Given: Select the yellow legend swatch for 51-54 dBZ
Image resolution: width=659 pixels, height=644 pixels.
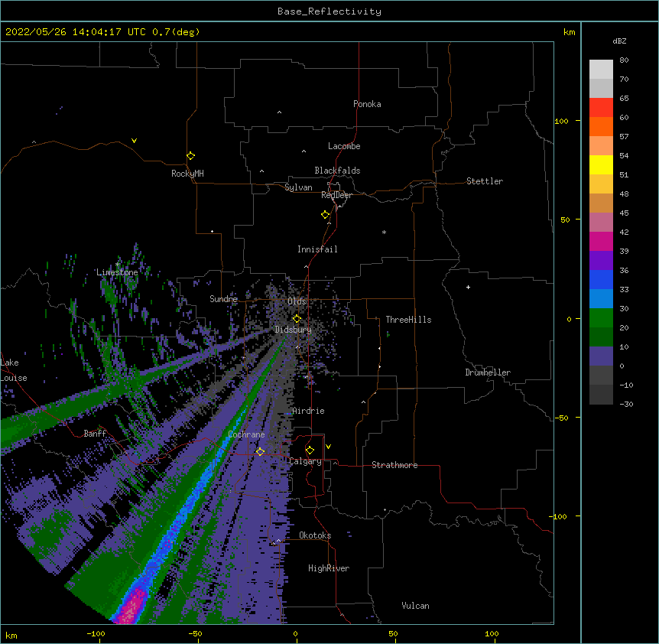Looking at the screenshot, I should pos(601,164).
